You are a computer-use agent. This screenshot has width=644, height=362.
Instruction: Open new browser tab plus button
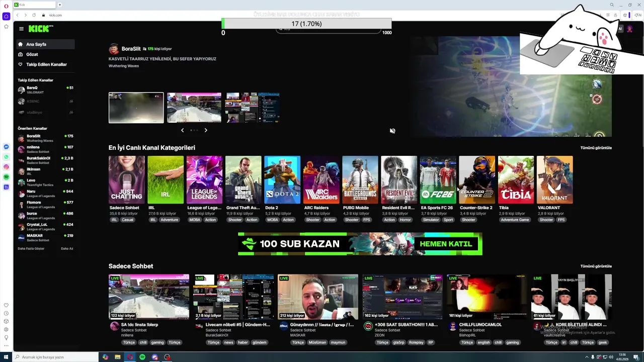coord(59,5)
